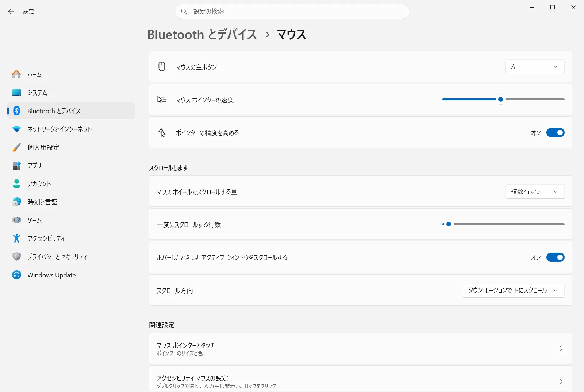The height and width of the screenshot is (392, 584).
Task: Click the アクセシビリティ figure icon
Action: click(16, 238)
